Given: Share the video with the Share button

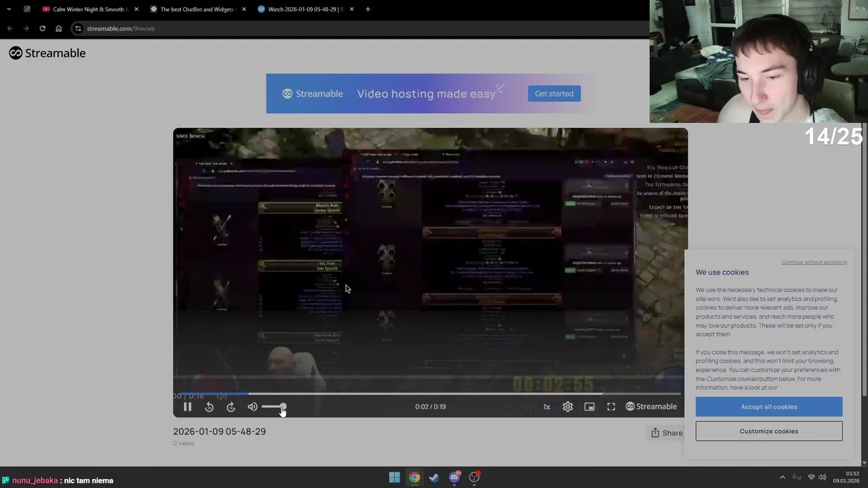Looking at the screenshot, I should (667, 433).
